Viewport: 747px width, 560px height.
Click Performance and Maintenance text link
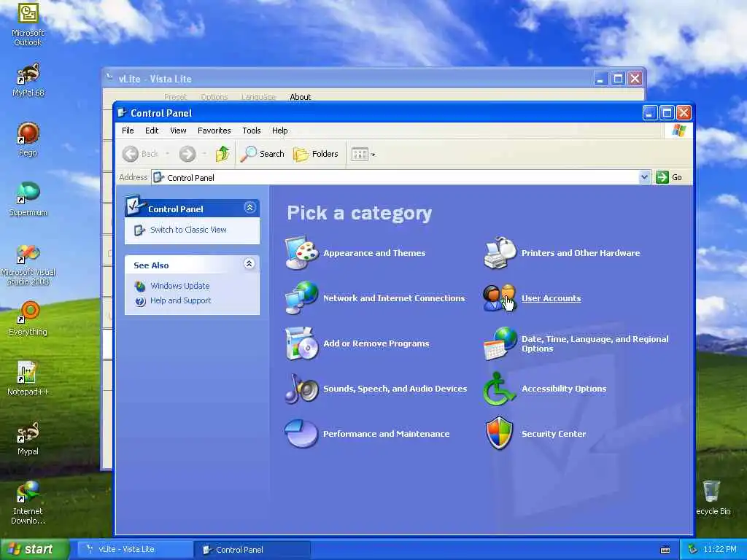(x=386, y=434)
